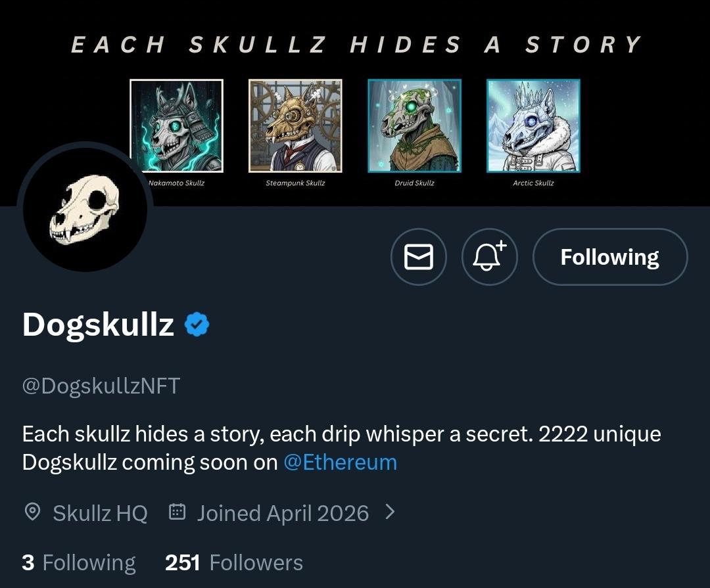Open the 251 Followers list
The width and height of the screenshot is (710, 588).
click(234, 563)
